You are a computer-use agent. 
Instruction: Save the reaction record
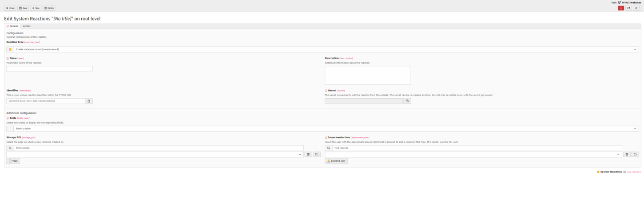point(23,8)
